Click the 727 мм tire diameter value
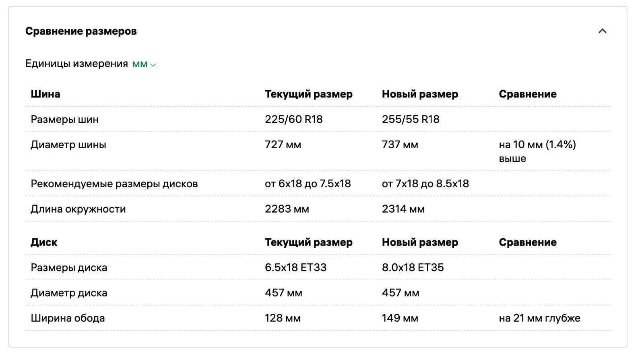The image size is (644, 354). click(283, 145)
